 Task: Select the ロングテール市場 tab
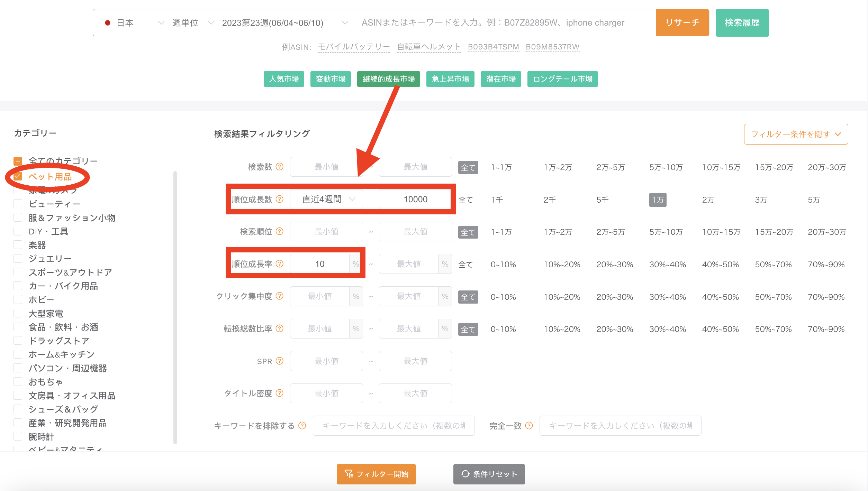(x=563, y=79)
